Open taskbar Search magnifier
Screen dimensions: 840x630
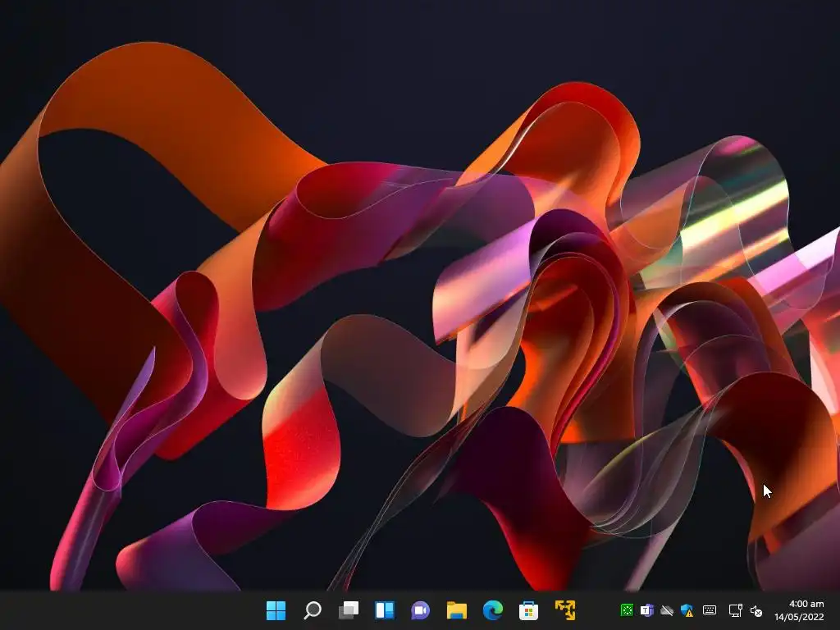[x=313, y=610]
